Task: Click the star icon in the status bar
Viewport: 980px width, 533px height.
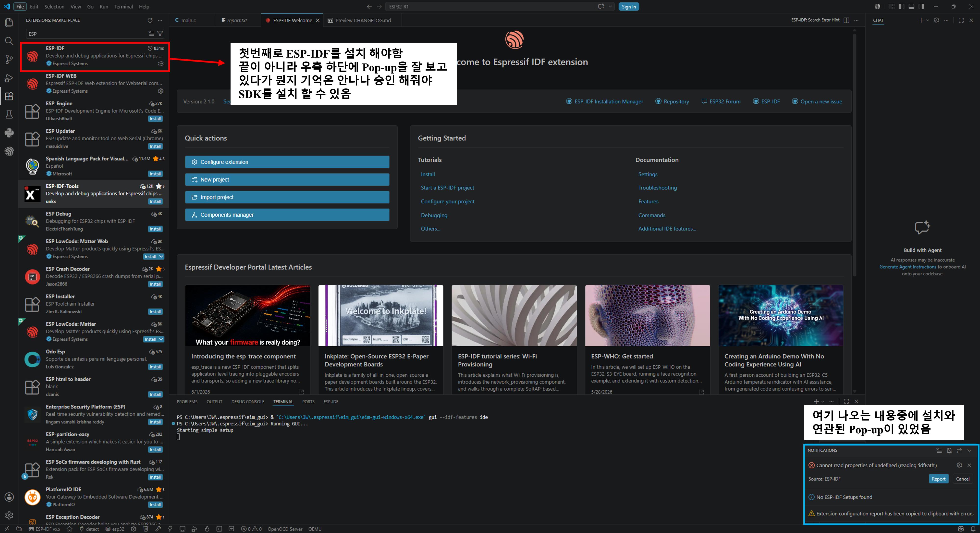Action: coord(69,529)
